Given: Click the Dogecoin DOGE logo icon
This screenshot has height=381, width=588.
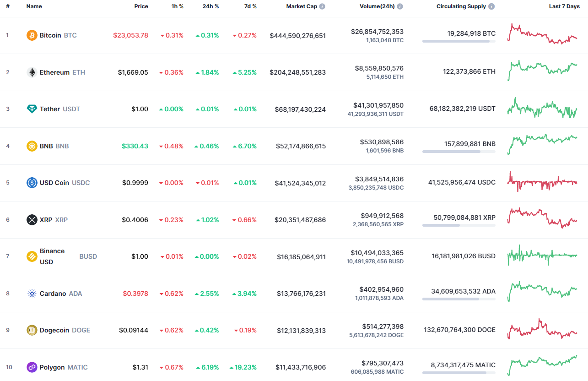Looking at the screenshot, I should tap(31, 330).
